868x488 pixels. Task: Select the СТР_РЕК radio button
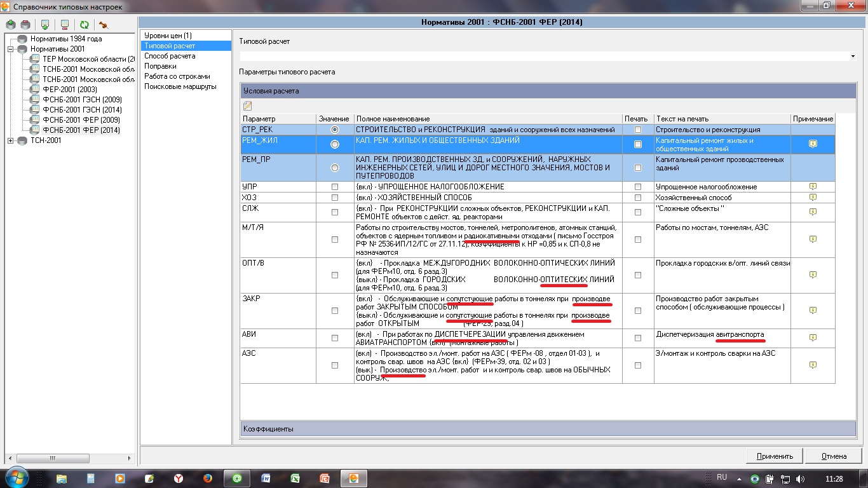pos(335,130)
